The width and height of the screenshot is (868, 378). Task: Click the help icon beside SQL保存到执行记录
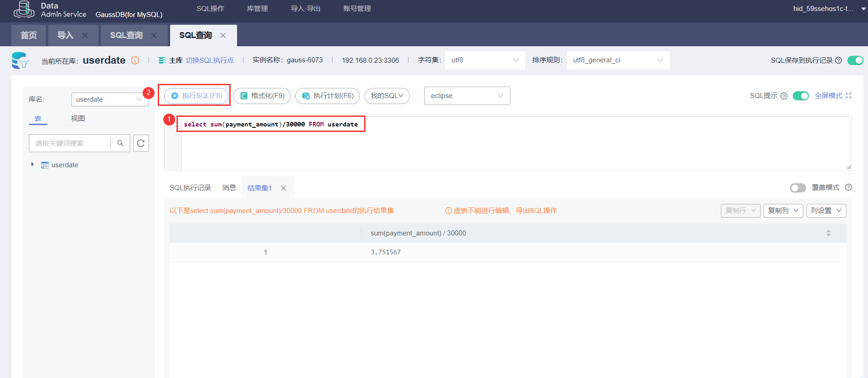[838, 60]
